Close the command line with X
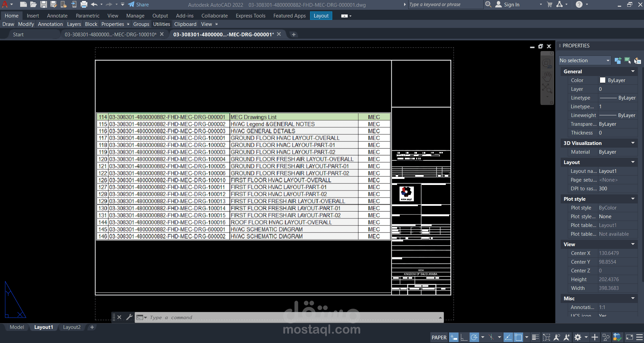This screenshot has width=644, height=343. [119, 317]
